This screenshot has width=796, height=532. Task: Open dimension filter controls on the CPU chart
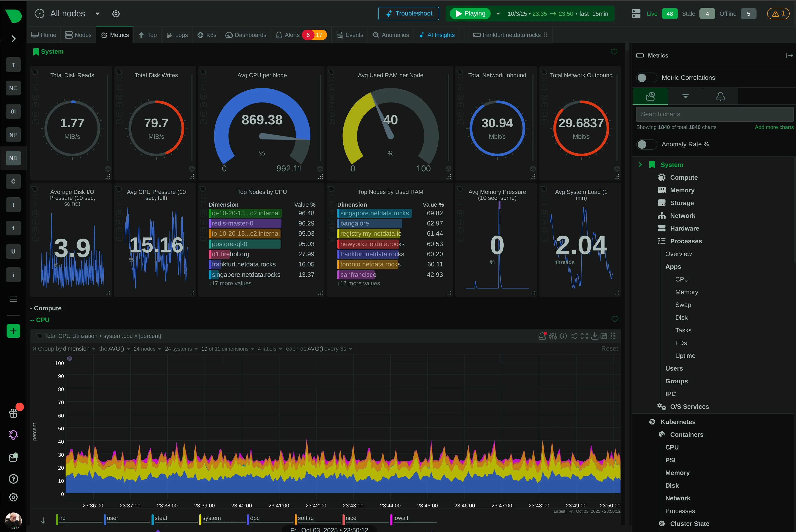pos(552,336)
